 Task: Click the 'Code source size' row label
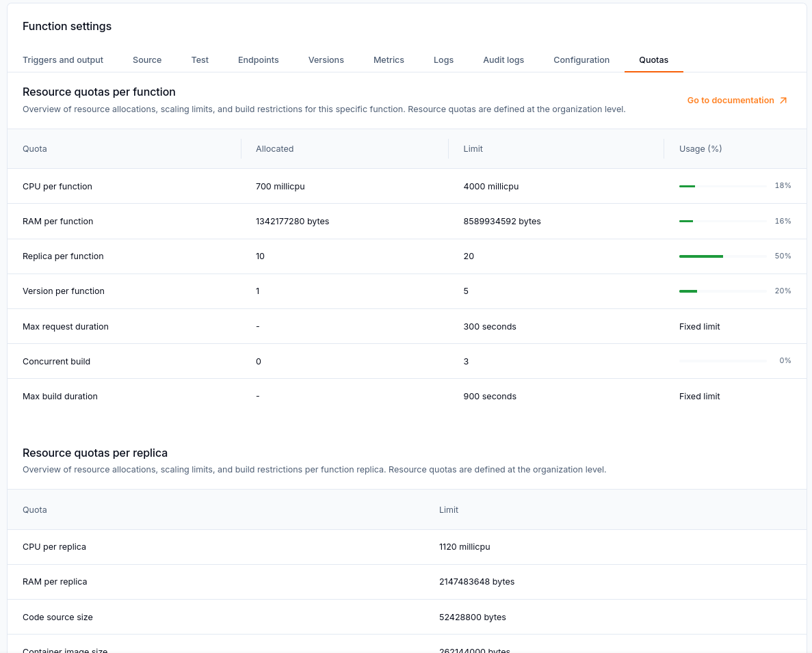click(x=58, y=617)
